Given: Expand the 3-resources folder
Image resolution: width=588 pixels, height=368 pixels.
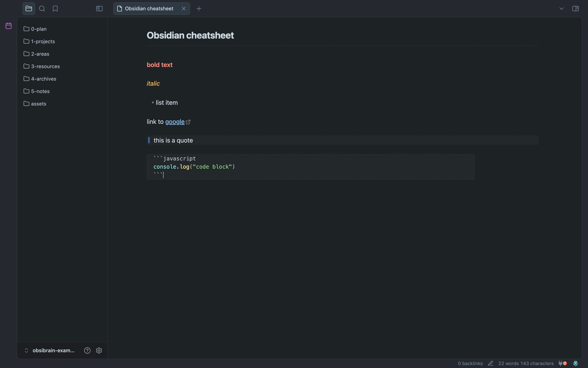Looking at the screenshot, I should [45, 66].
